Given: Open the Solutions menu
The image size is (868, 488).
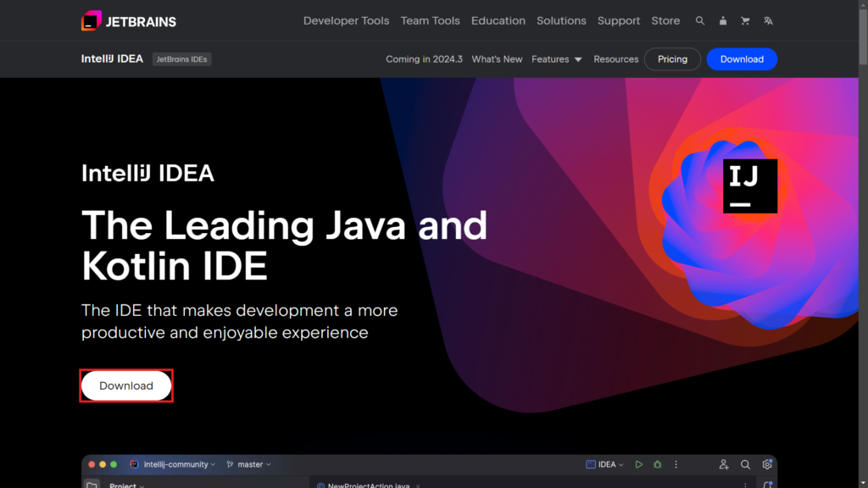Looking at the screenshot, I should point(561,21).
